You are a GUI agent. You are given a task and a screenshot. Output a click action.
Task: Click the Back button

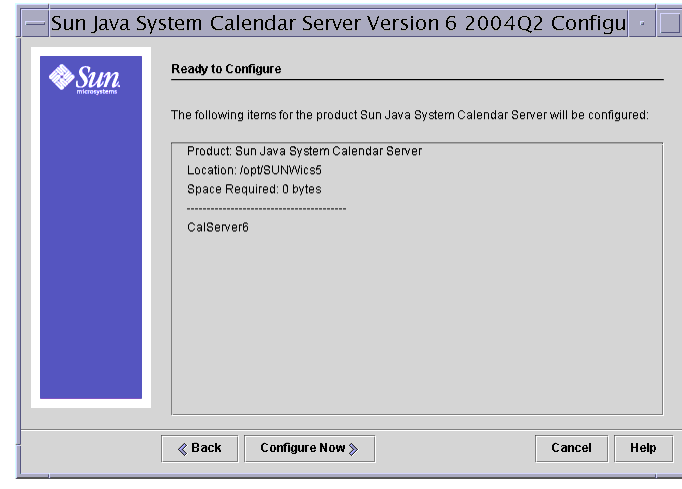coord(200,448)
